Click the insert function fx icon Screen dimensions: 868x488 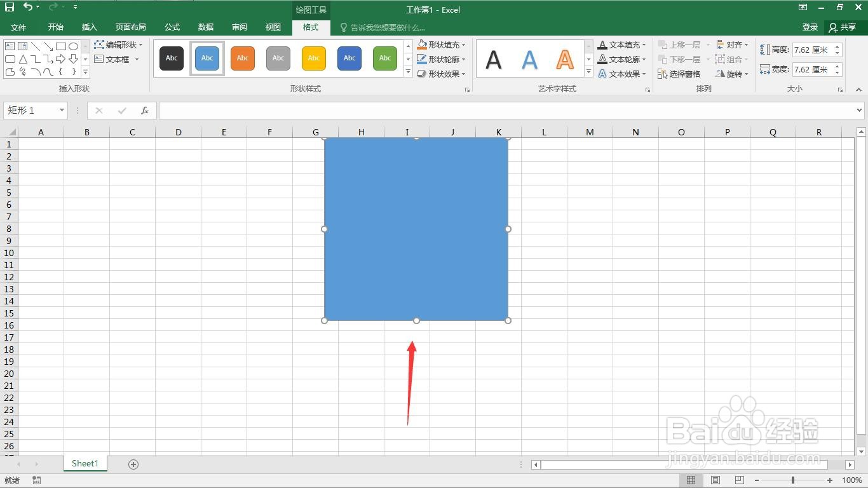pyautogui.click(x=145, y=111)
